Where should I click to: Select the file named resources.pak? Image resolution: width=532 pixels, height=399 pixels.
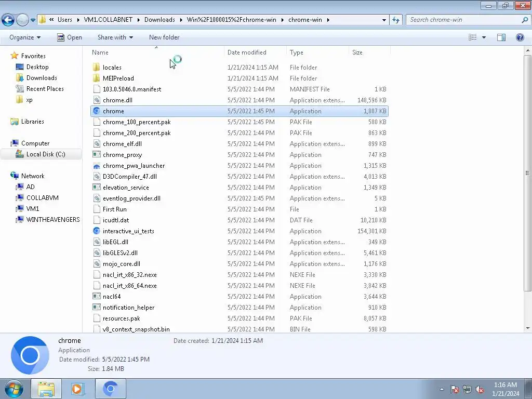(122, 318)
